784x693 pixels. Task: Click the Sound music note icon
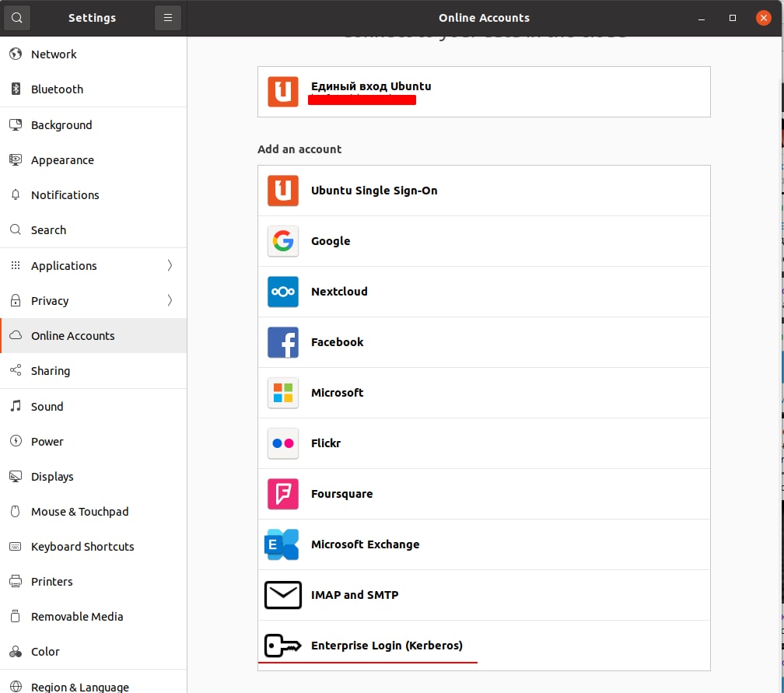click(16, 405)
